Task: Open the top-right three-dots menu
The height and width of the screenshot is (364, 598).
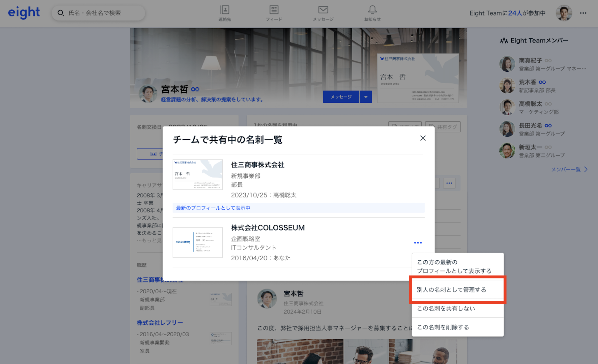Action: [x=583, y=13]
